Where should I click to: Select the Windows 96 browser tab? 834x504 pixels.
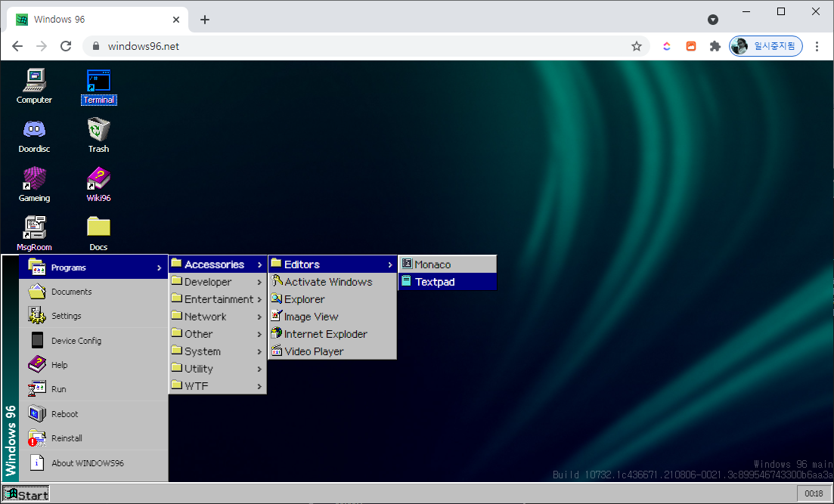(98, 20)
